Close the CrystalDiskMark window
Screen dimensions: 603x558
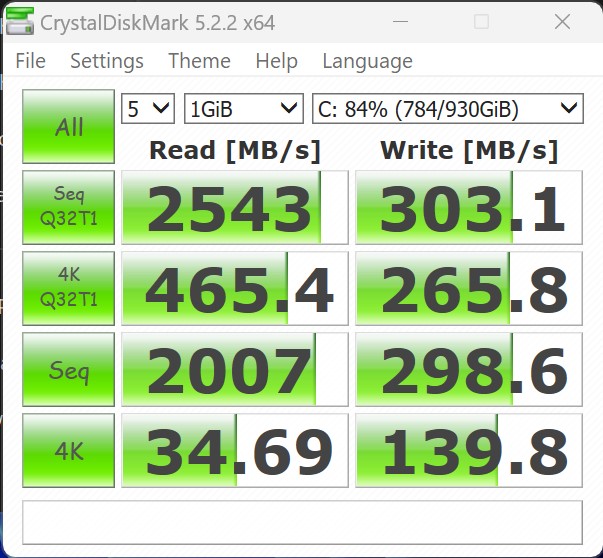coord(562,22)
